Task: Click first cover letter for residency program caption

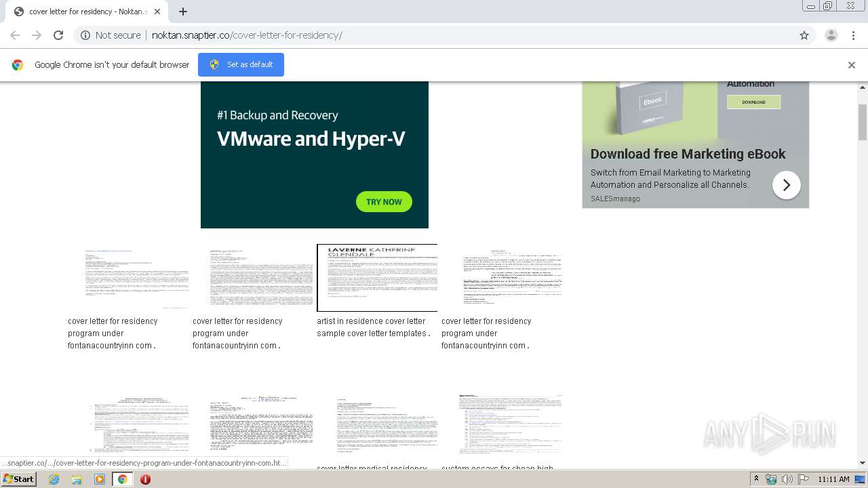Action: click(113, 333)
